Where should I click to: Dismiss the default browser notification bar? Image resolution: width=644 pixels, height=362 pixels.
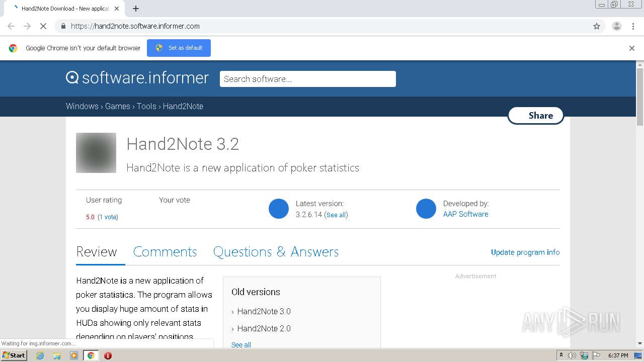tap(632, 48)
